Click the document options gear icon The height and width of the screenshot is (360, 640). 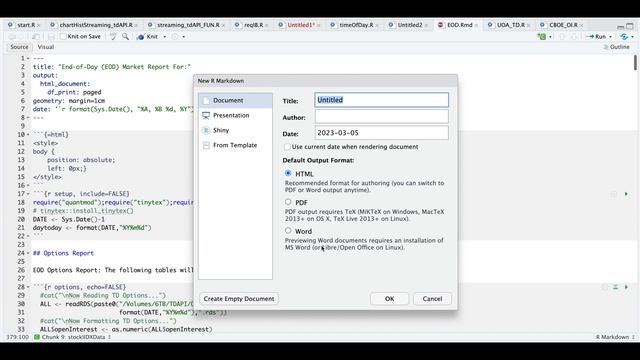(x=175, y=37)
